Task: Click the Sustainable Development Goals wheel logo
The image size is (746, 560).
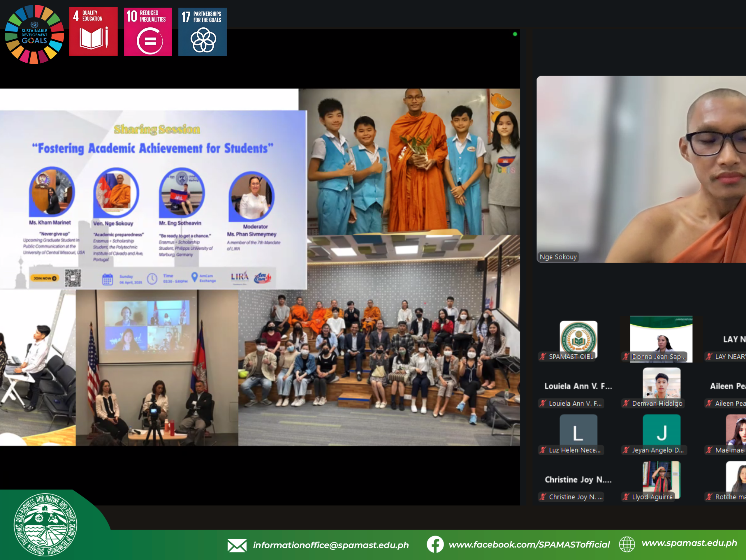Action: (x=34, y=34)
